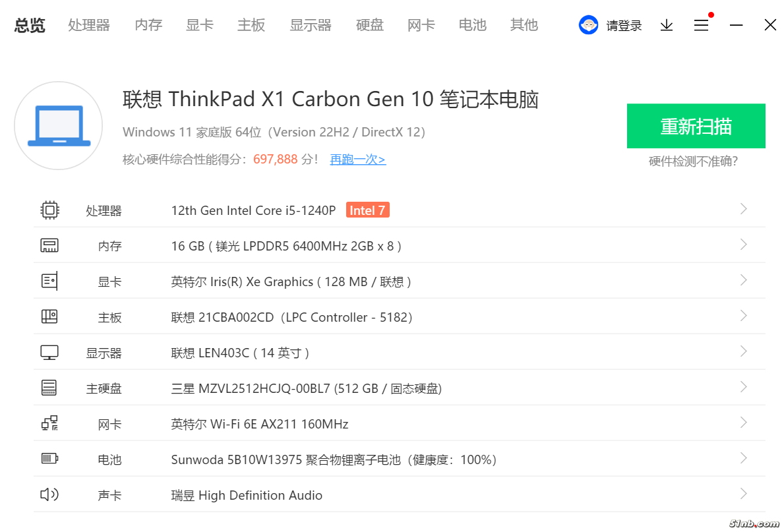Click the green 重新扫描 button
This screenshot has width=784, height=532.
point(696,126)
